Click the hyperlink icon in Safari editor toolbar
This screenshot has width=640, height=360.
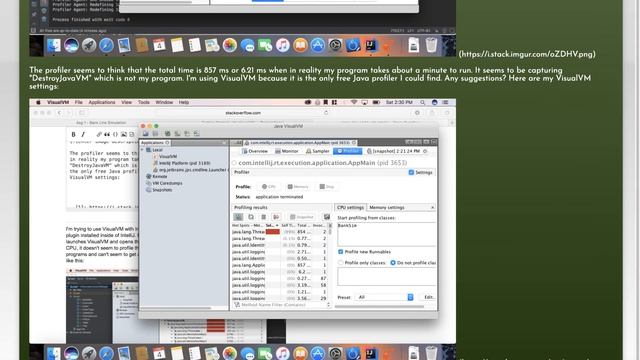[x=99, y=134]
